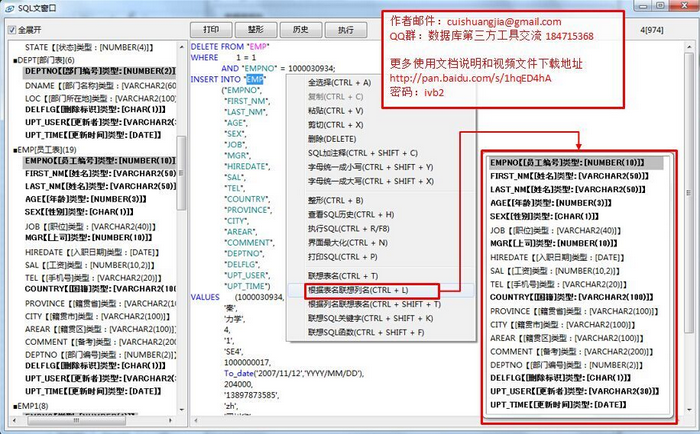Click the cuishuangjia@gmail.com email text

click(x=504, y=21)
